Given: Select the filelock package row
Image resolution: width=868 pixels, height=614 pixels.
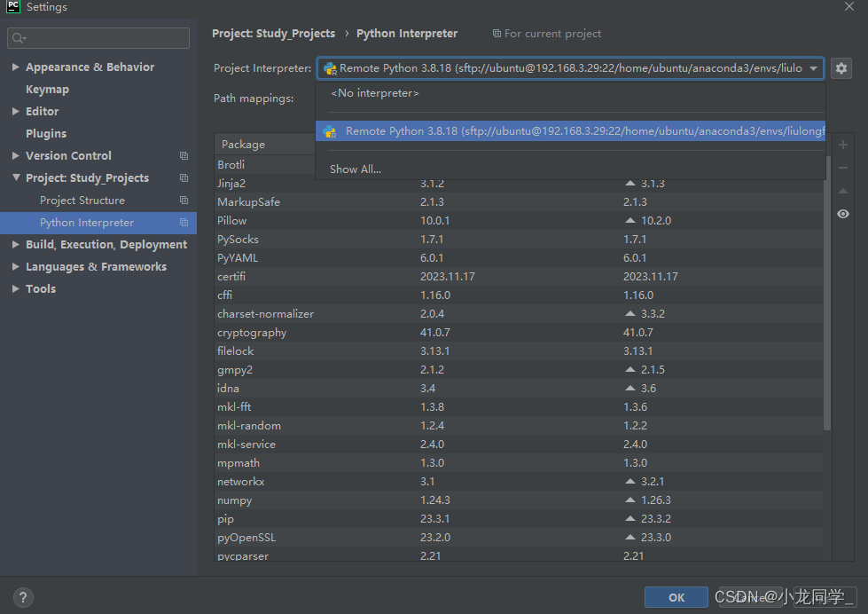Looking at the screenshot, I should tap(519, 351).
